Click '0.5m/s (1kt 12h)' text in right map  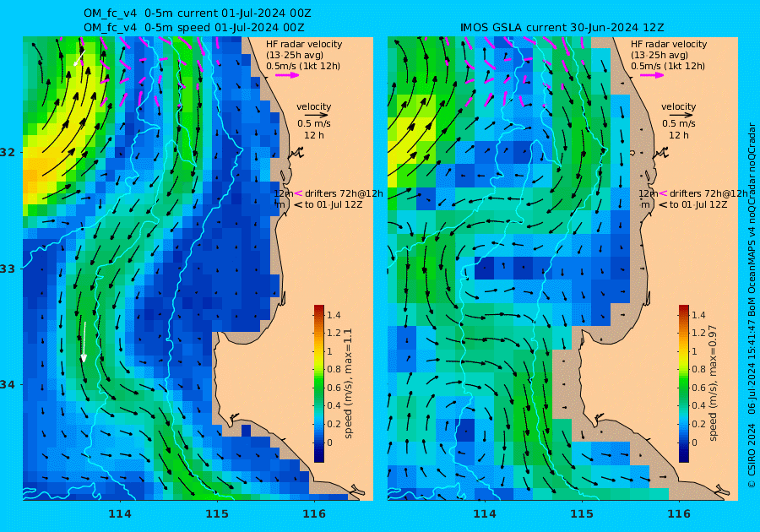point(667,67)
